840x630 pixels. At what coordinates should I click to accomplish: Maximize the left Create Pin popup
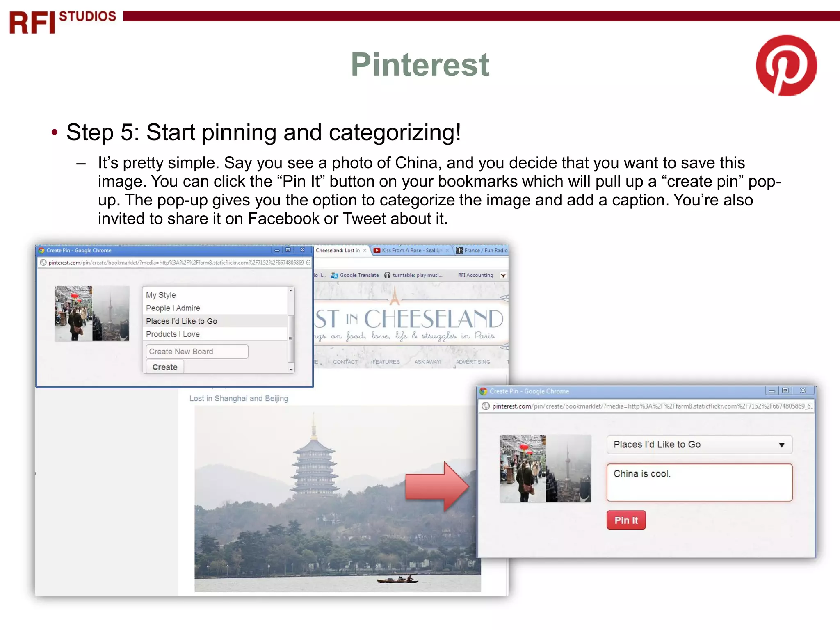coord(288,250)
